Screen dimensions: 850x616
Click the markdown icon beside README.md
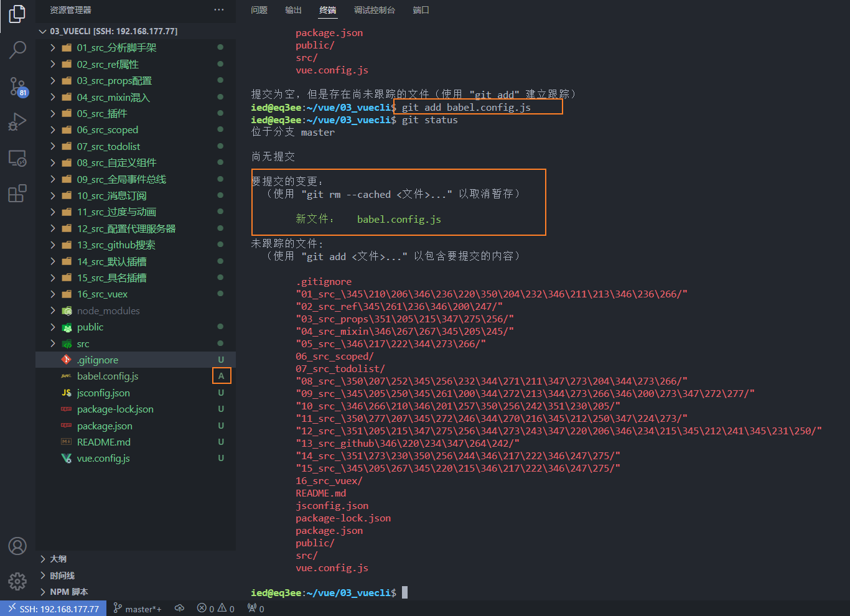(67, 442)
